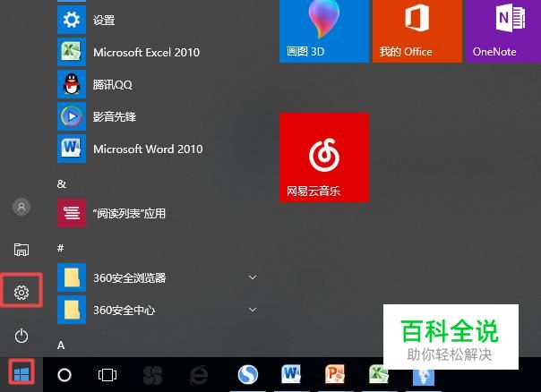This screenshot has width=541, height=392.
Task: Click the 影音先锋 label
Action: pos(115,116)
